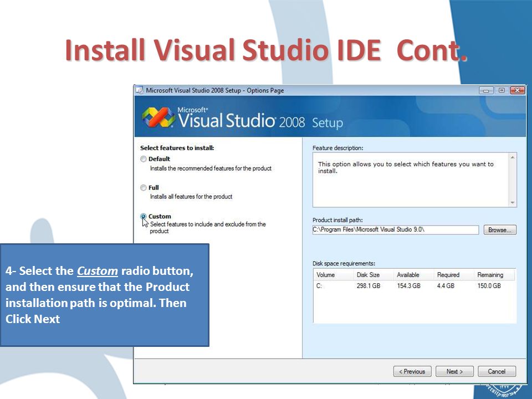532x399 pixels.
Task: Click the 154.3 GB available cell
Action: (409, 286)
